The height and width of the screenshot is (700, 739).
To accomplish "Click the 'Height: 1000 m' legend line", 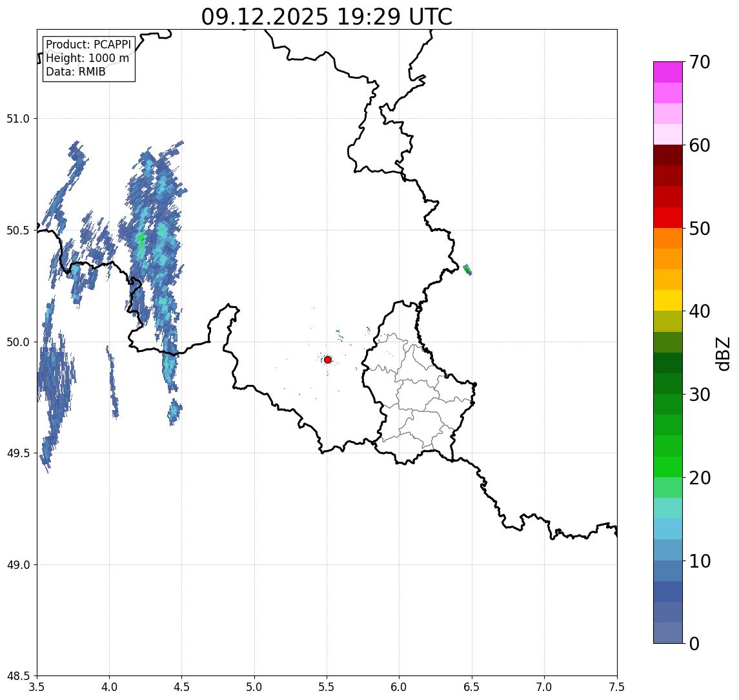I will tap(87, 58).
